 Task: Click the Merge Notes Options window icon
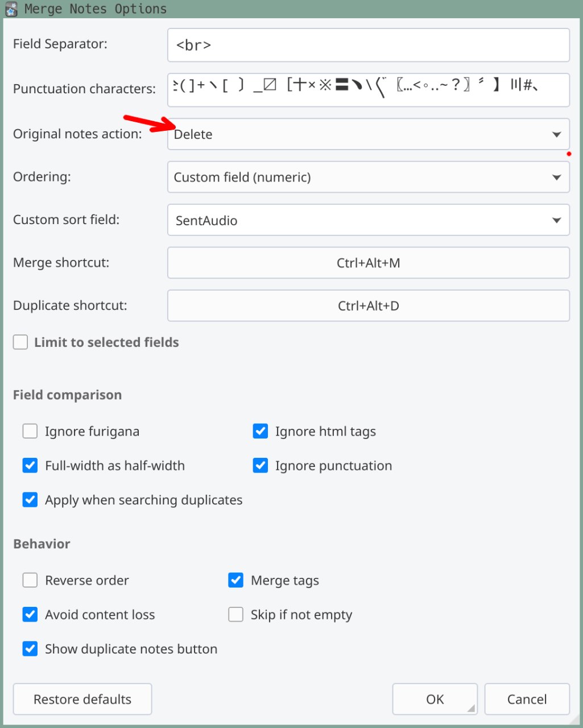11,10
